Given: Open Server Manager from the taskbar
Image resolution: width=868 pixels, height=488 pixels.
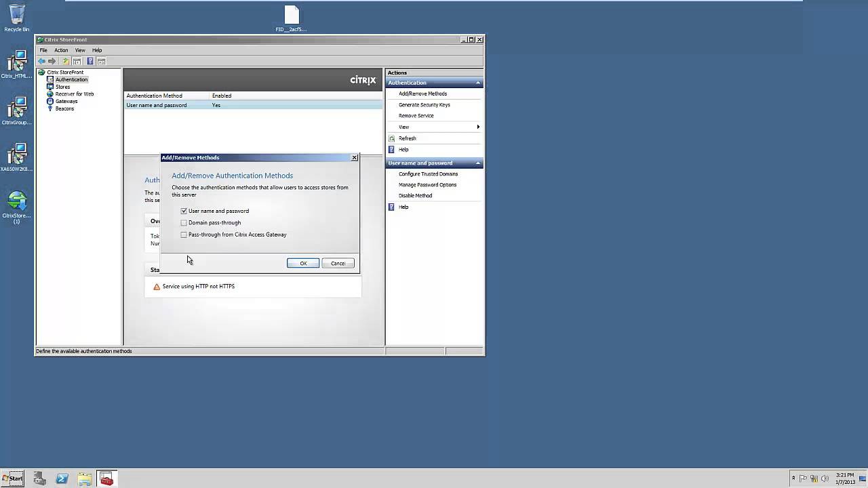Looking at the screenshot, I should [39, 479].
